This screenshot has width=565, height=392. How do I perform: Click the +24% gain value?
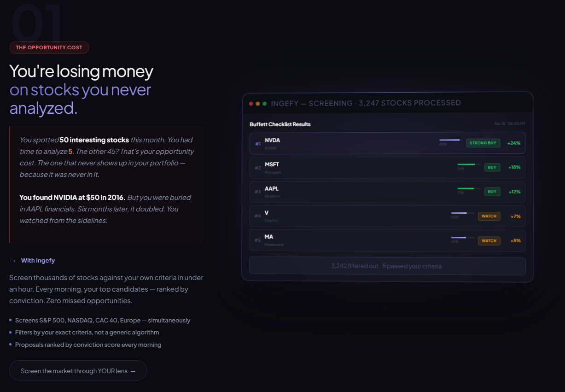click(514, 143)
